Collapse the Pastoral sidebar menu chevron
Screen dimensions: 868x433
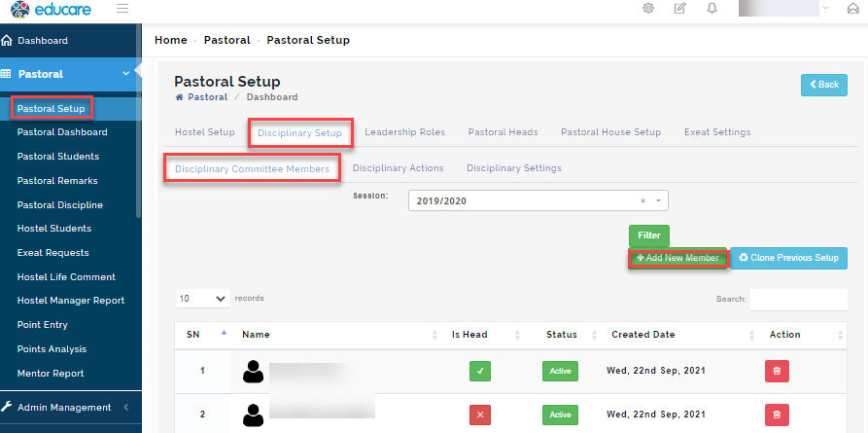(126, 73)
